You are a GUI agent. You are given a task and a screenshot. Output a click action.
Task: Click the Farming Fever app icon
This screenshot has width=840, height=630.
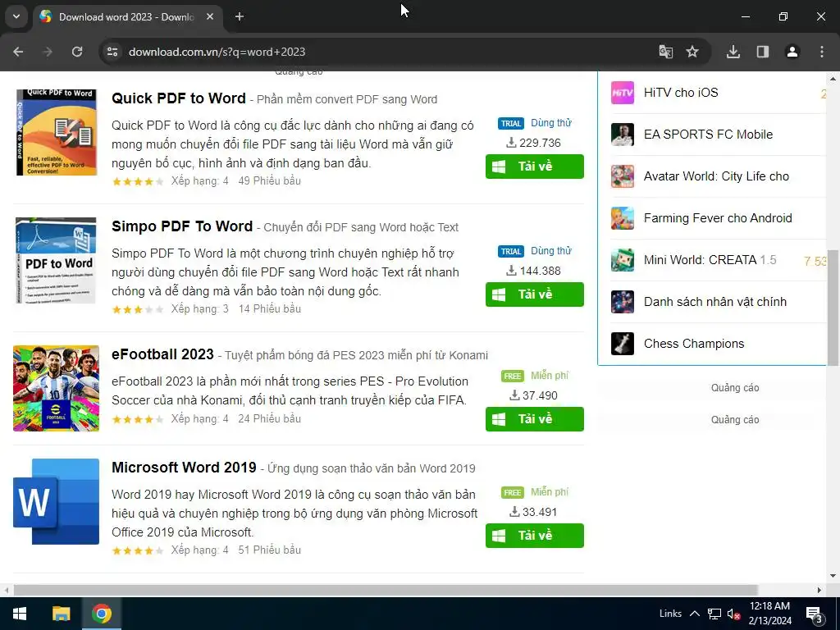point(623,218)
